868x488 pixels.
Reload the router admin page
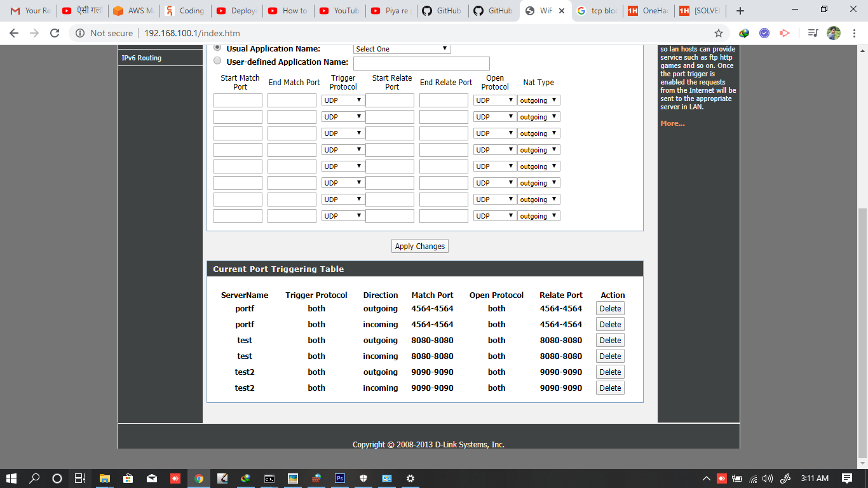pyautogui.click(x=55, y=33)
